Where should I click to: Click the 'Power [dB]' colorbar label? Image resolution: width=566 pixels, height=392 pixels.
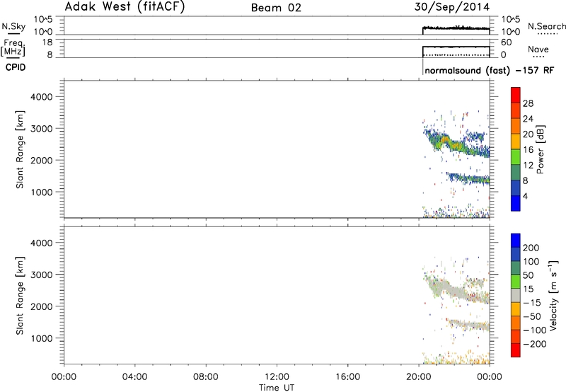click(x=540, y=149)
